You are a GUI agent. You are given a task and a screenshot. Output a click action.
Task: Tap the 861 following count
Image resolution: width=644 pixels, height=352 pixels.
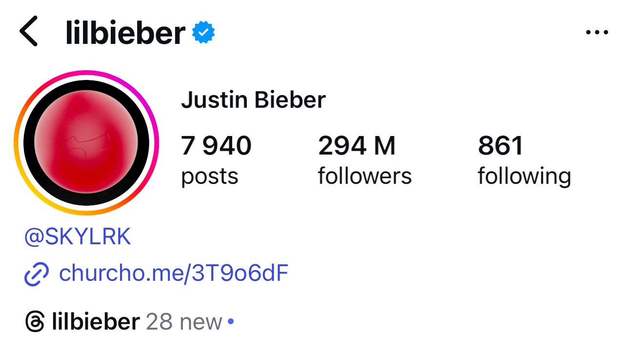tap(501, 146)
